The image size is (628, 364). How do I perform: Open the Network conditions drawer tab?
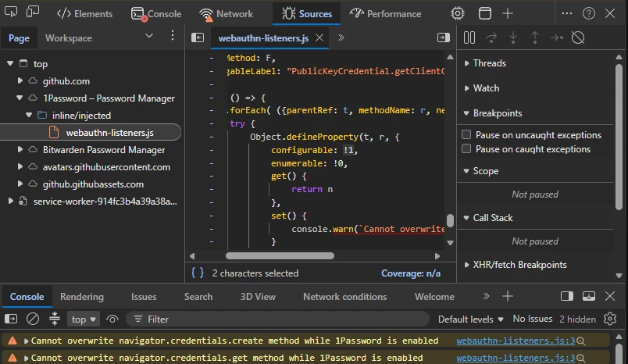(x=344, y=297)
